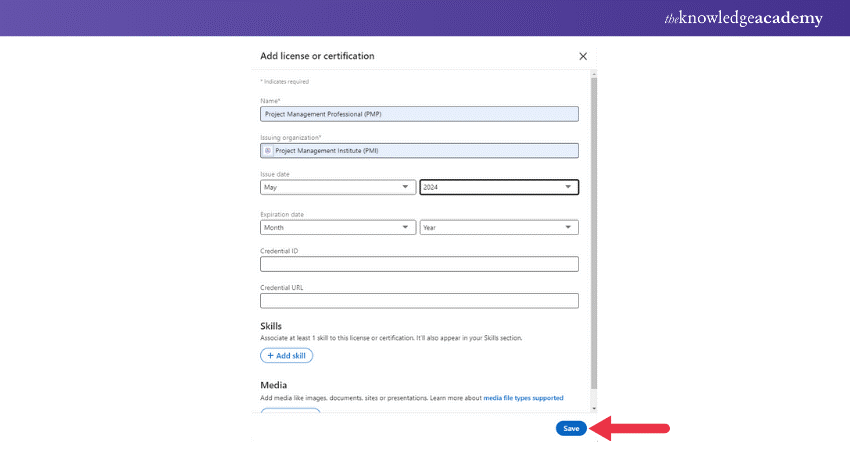Expand the Expiration date Month dropdown

coord(338,228)
